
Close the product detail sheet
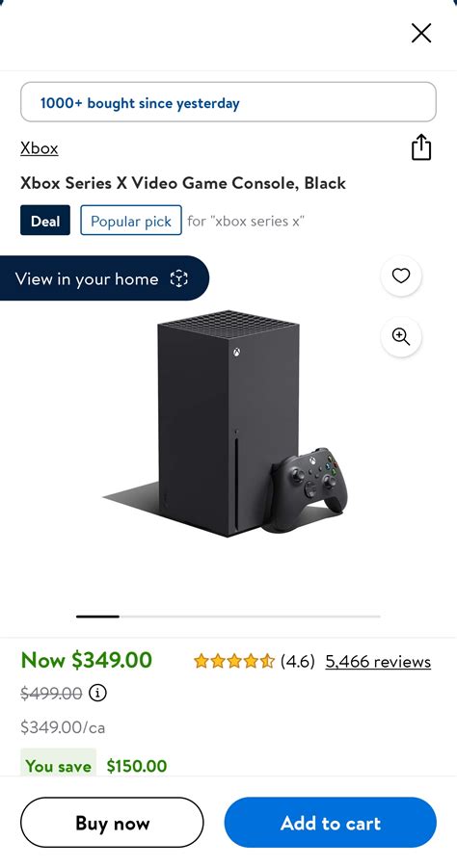pos(421,33)
